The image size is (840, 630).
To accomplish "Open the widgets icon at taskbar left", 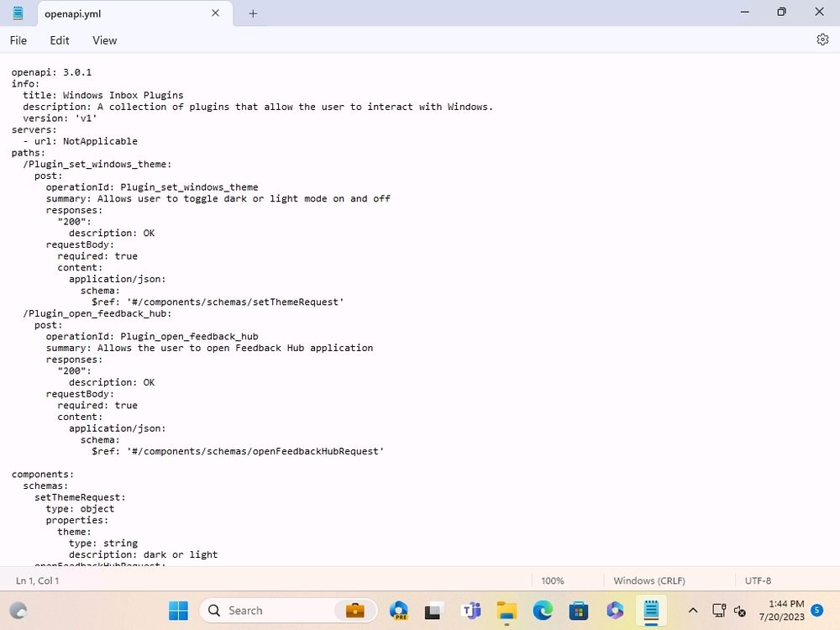I will [x=18, y=610].
